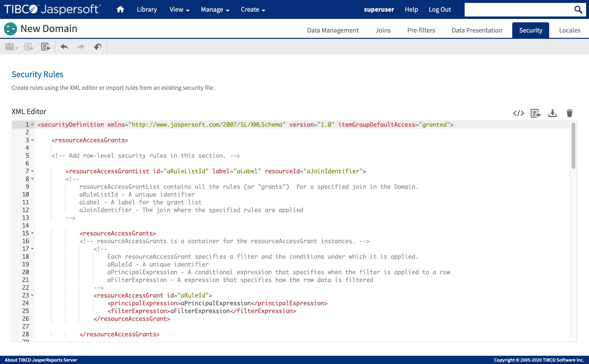The width and height of the screenshot is (589, 364).
Task: Collapse fold arrow on line 23
Action: pos(32,295)
